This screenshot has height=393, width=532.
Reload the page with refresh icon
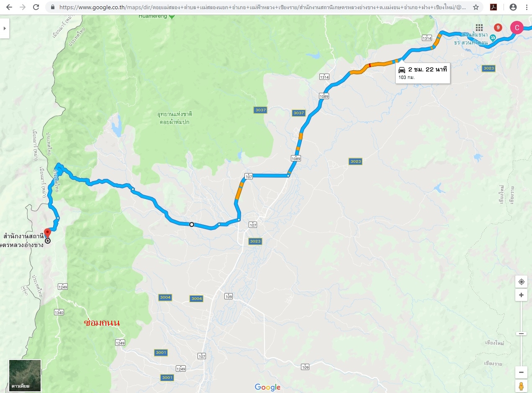[36, 7]
